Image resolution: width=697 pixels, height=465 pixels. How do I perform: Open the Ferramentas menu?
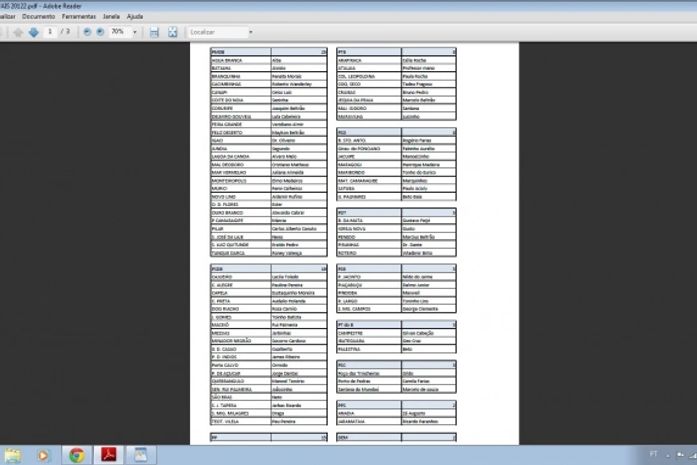(x=81, y=17)
